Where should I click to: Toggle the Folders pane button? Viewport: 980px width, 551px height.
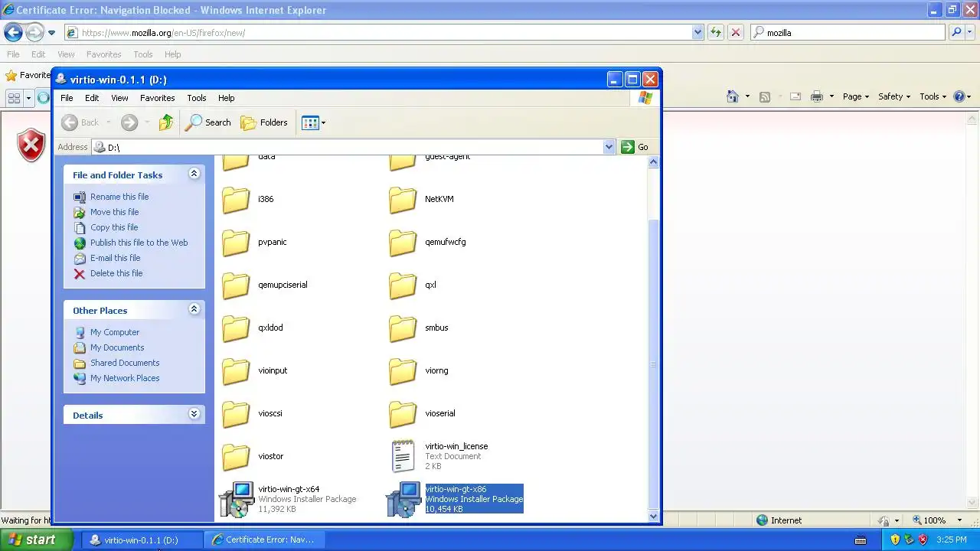264,122
